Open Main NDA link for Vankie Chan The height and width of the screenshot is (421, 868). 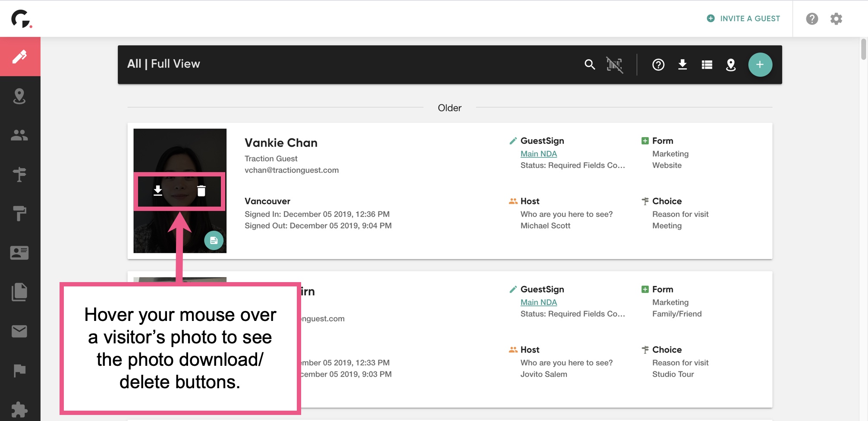[538, 154]
